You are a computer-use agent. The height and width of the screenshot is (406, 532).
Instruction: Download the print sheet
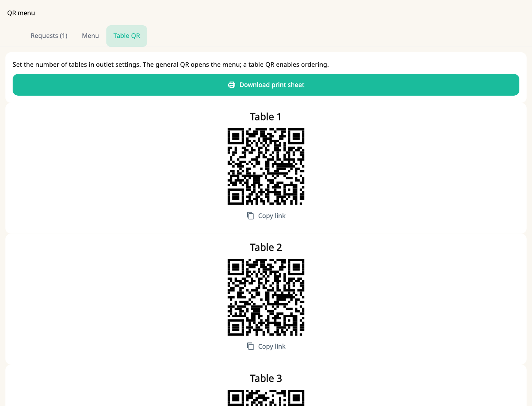coord(266,85)
